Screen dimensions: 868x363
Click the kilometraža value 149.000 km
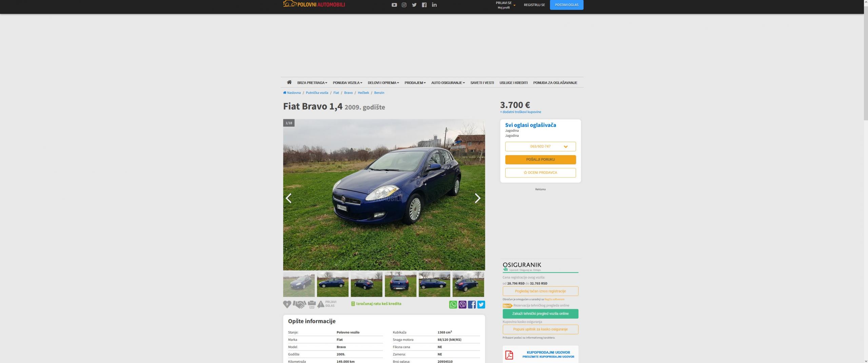point(346,361)
